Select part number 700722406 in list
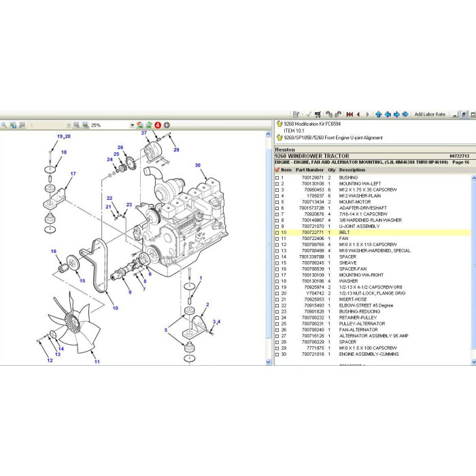Viewport: 476px width, 476px height. click(x=313, y=238)
